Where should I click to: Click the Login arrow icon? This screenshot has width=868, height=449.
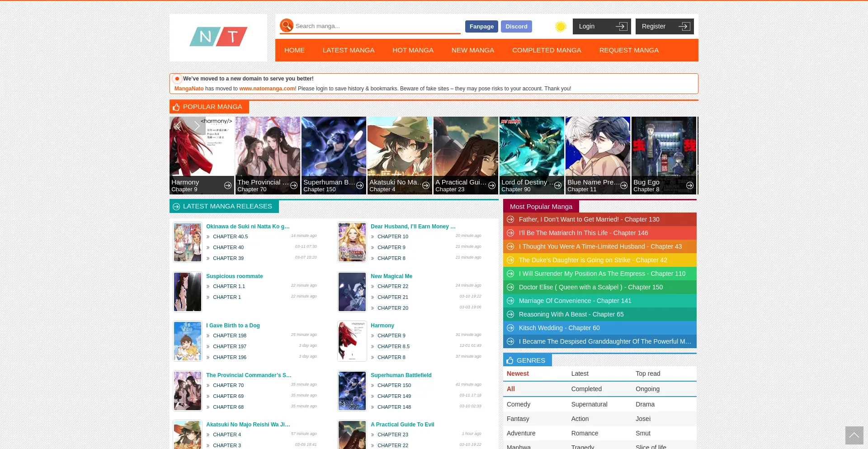[x=622, y=26]
